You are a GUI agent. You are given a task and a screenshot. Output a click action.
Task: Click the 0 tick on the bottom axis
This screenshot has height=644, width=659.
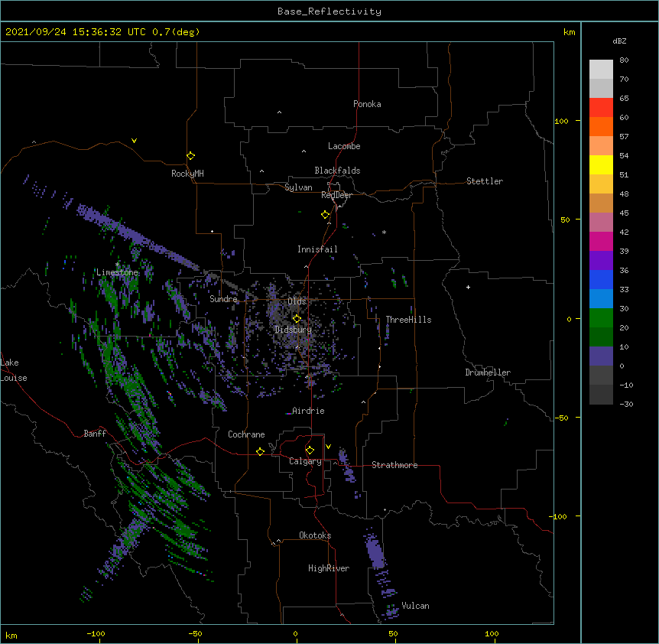[x=295, y=633]
